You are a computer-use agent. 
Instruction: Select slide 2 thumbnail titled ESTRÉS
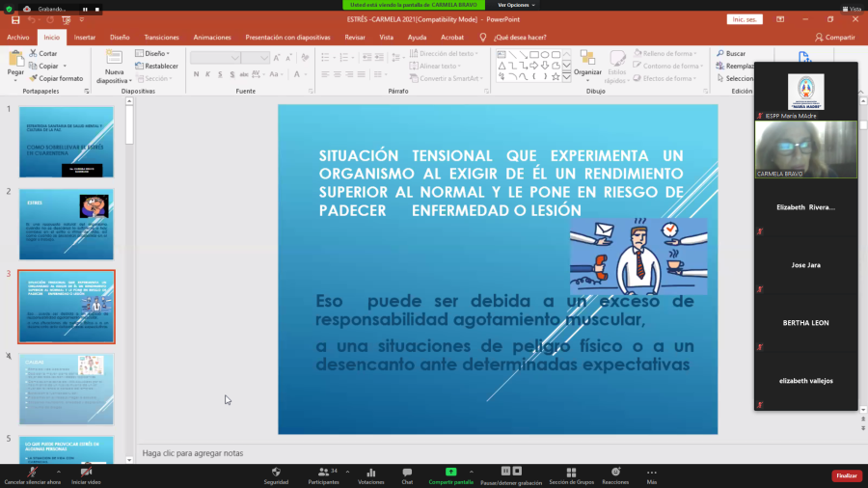66,224
